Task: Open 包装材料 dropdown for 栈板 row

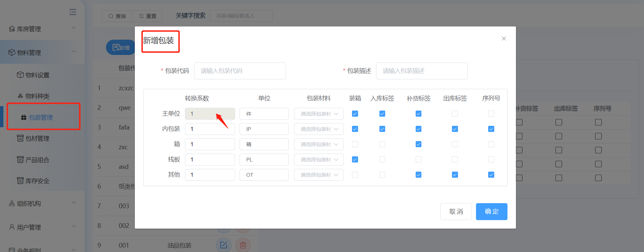Action: 318,159
